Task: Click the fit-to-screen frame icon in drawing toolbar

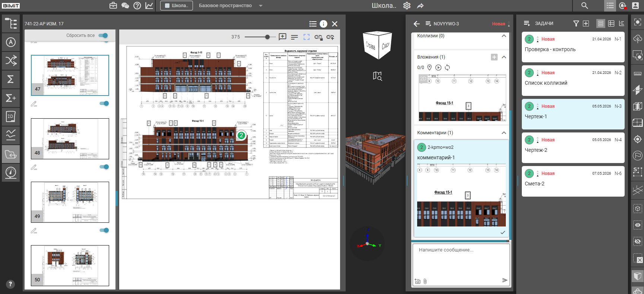Action: (x=307, y=37)
